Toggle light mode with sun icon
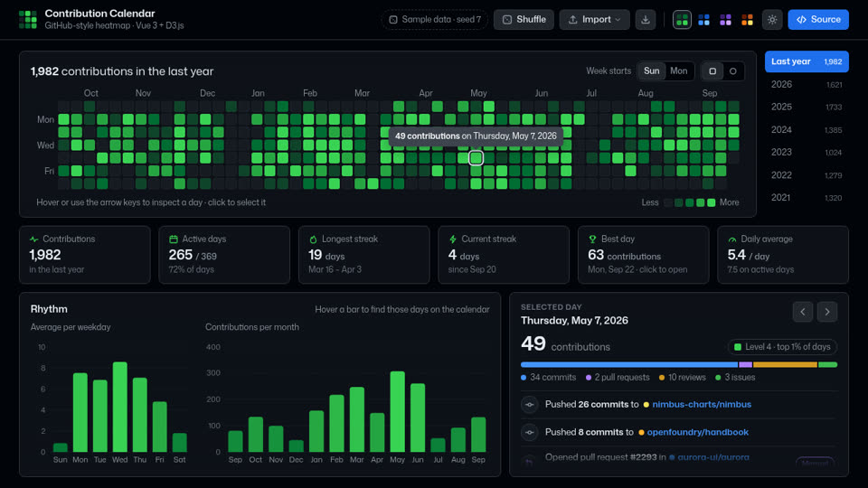Image resolution: width=868 pixels, height=488 pixels. click(x=772, y=20)
